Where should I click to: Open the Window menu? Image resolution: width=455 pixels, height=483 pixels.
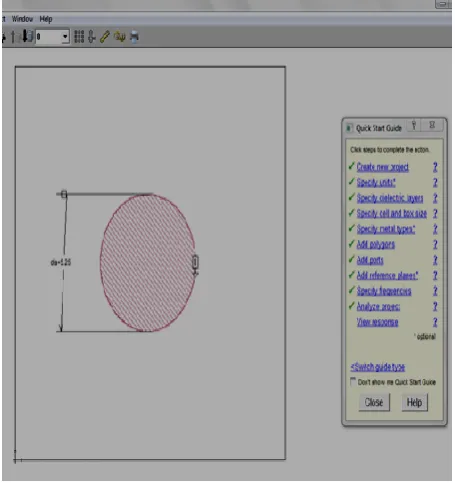pyautogui.click(x=22, y=19)
